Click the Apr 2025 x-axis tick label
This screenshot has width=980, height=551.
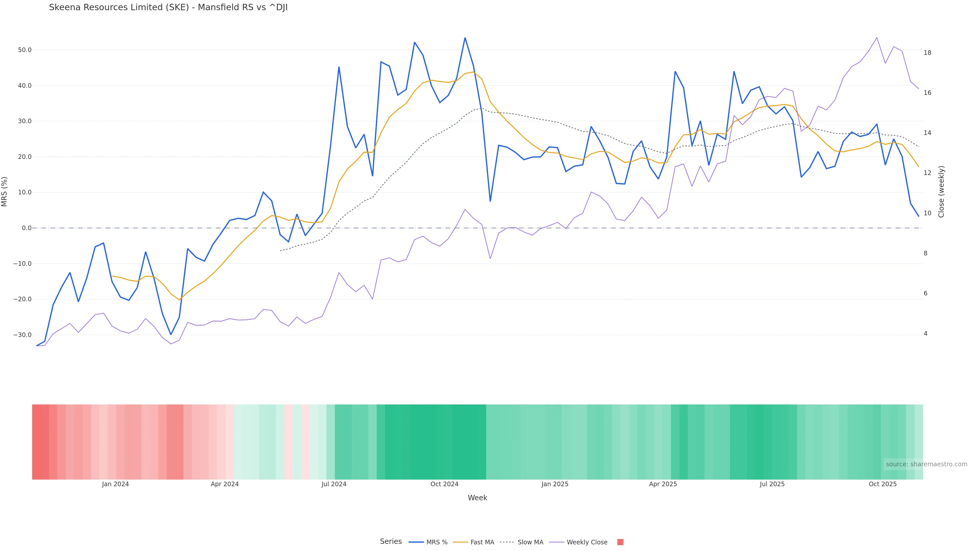click(663, 484)
